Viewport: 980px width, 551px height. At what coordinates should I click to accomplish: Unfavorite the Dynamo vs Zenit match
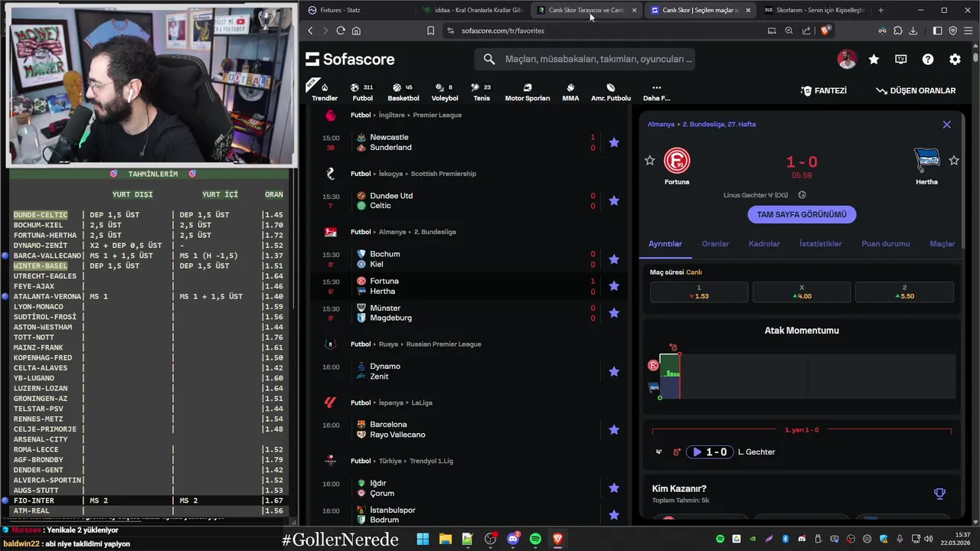(614, 371)
